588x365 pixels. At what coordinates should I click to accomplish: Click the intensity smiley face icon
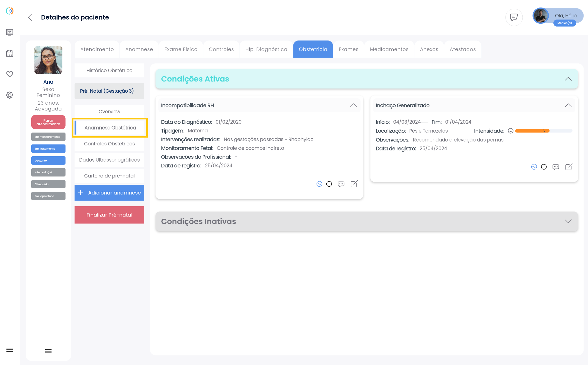(511, 131)
